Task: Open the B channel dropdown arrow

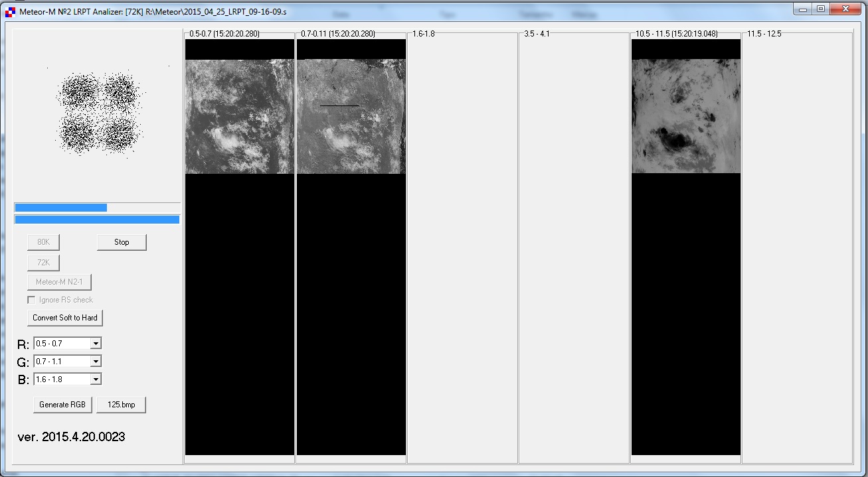Action: pos(96,379)
